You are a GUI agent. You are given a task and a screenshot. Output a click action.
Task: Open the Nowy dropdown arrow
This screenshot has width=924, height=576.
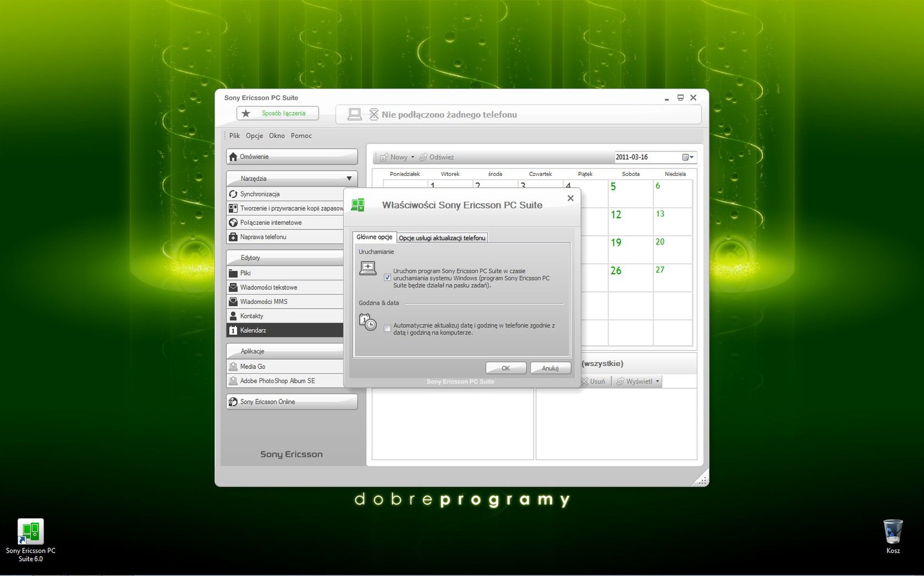[413, 157]
